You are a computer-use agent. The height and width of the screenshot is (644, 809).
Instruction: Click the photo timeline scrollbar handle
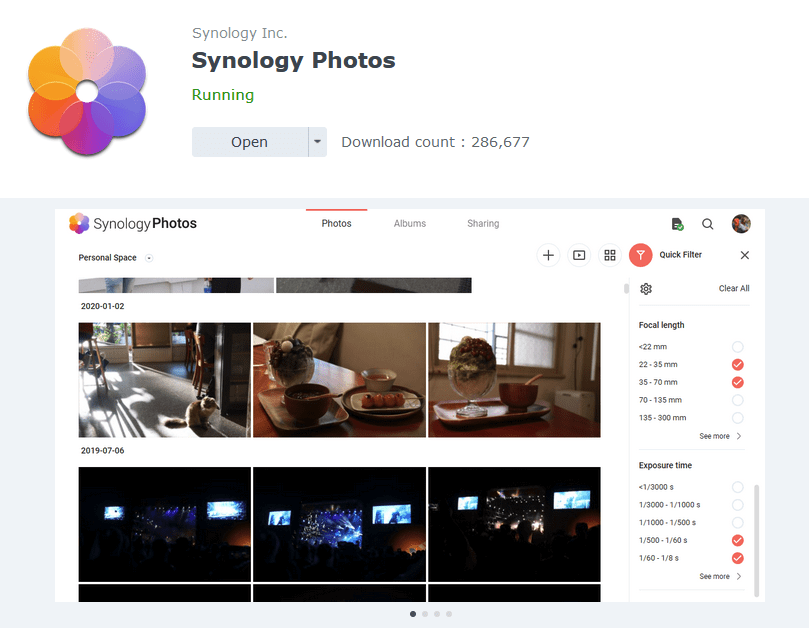click(x=626, y=288)
